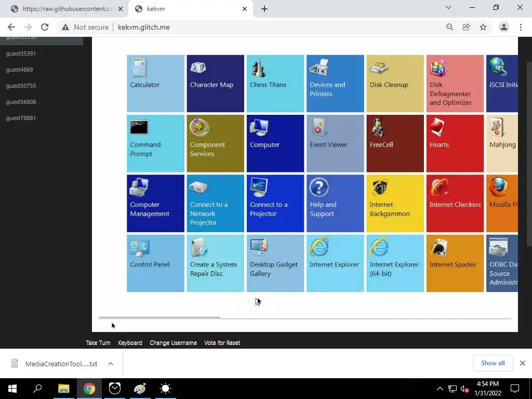Open a new browser tab
532x399 pixels.
click(x=264, y=9)
